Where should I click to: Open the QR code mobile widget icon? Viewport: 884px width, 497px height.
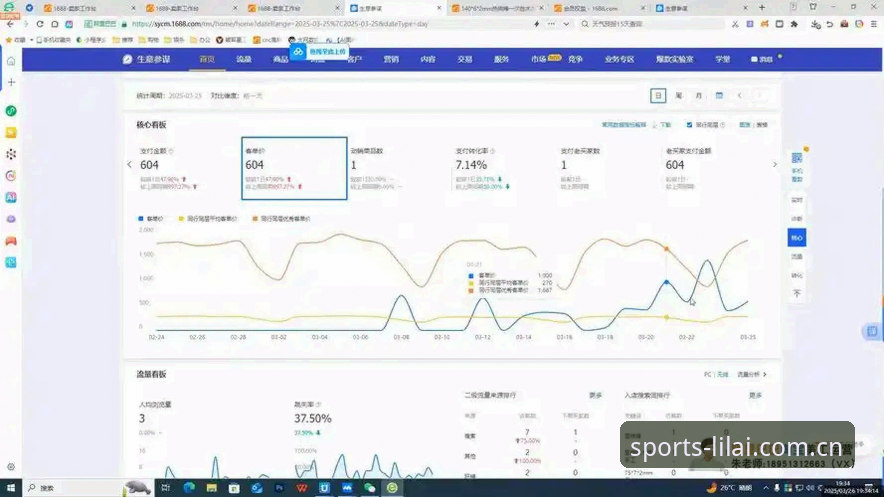[797, 158]
